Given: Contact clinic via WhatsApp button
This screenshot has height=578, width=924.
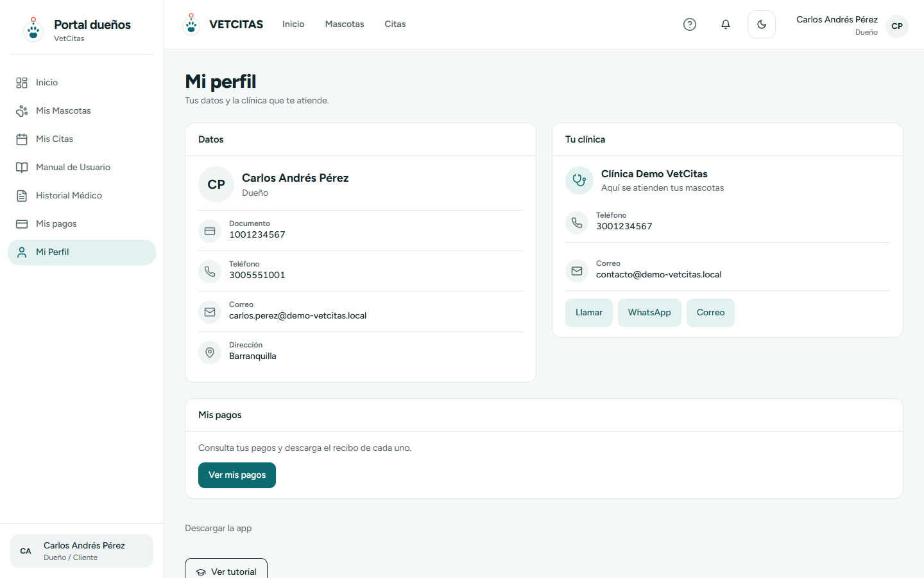Looking at the screenshot, I should (x=649, y=313).
